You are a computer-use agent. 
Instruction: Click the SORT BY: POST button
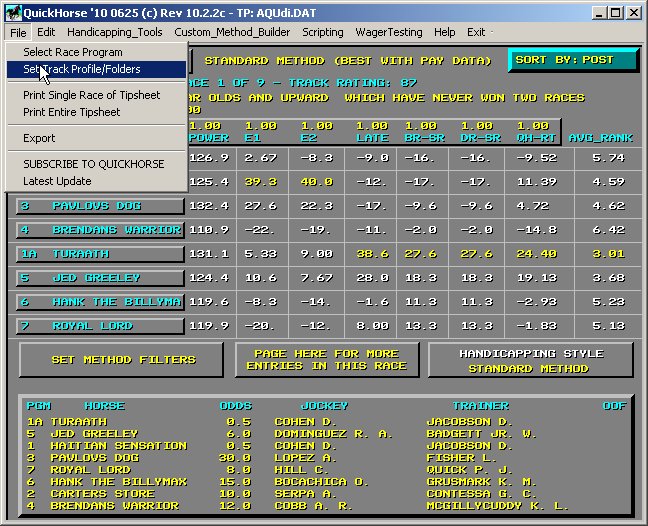(574, 60)
